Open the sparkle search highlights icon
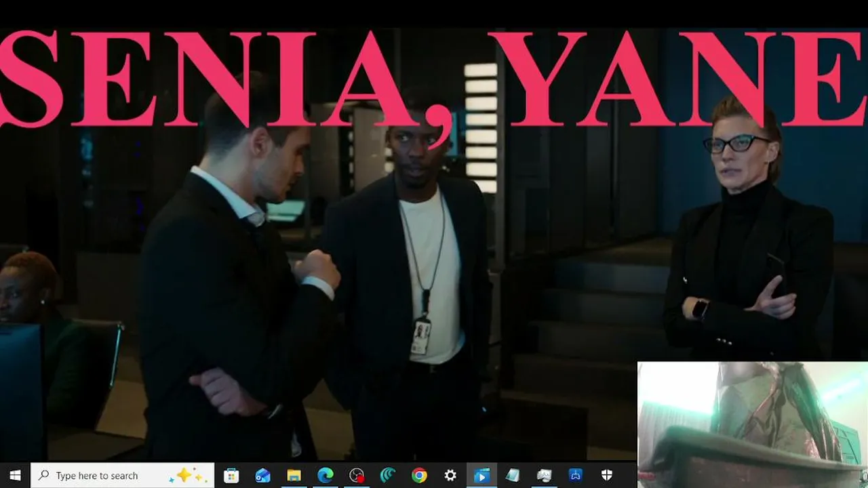Viewport: 868px width, 488px height. [189, 475]
